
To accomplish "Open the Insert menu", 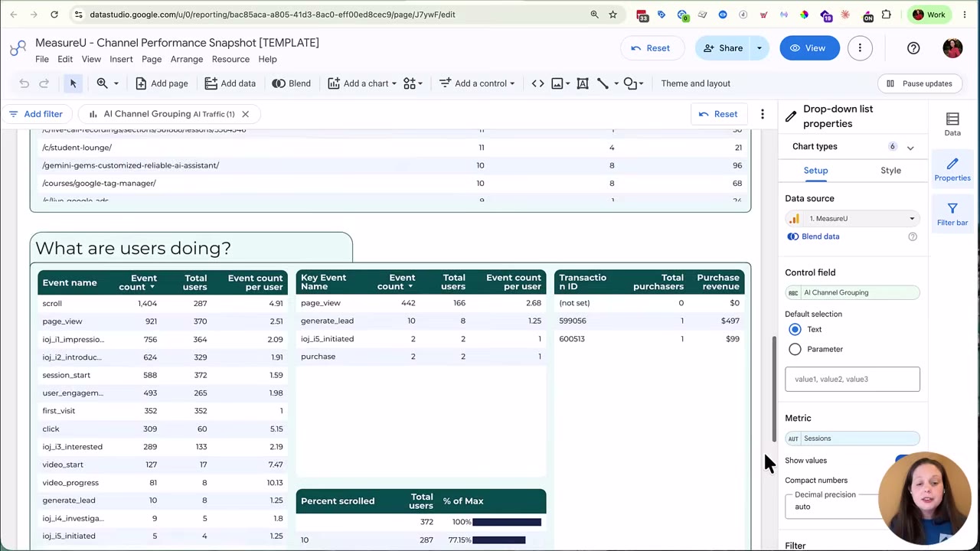I will point(121,60).
